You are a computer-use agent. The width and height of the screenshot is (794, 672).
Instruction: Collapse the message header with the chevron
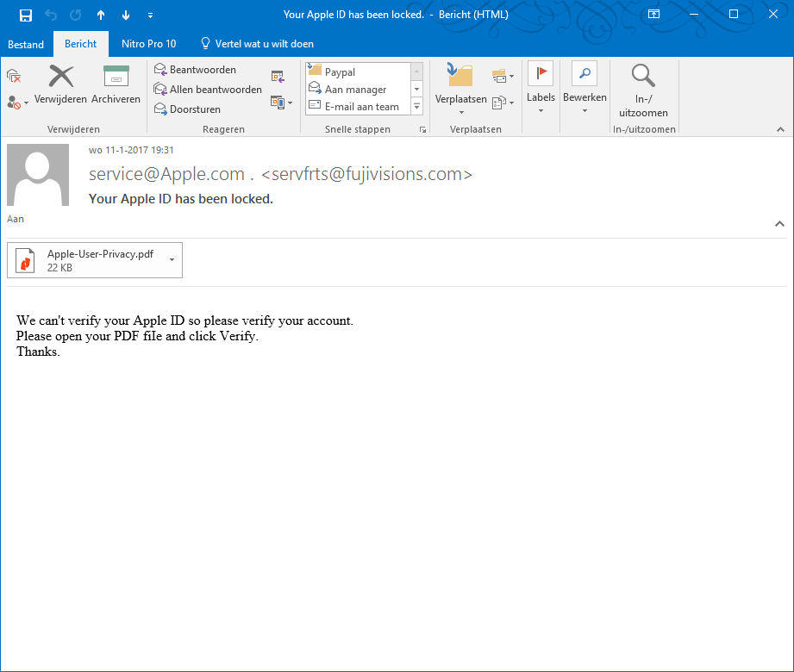pyautogui.click(x=780, y=224)
